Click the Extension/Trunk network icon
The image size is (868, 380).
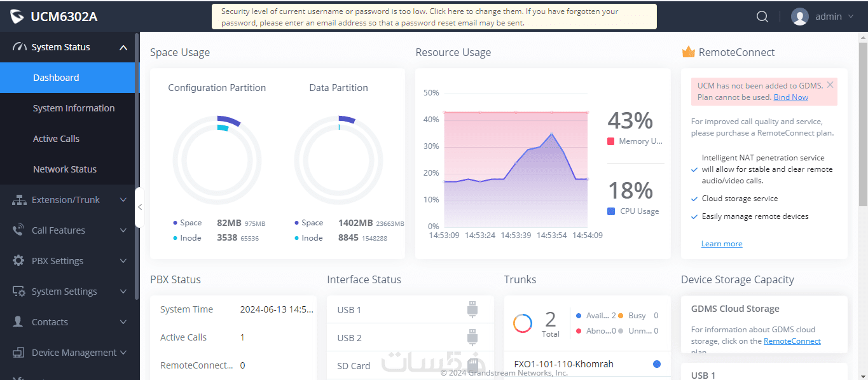pos(19,200)
